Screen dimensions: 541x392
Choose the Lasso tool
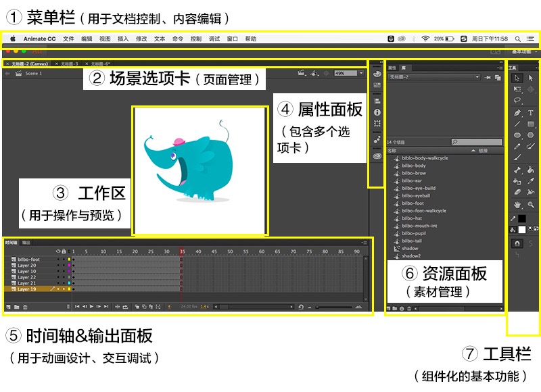(x=517, y=100)
